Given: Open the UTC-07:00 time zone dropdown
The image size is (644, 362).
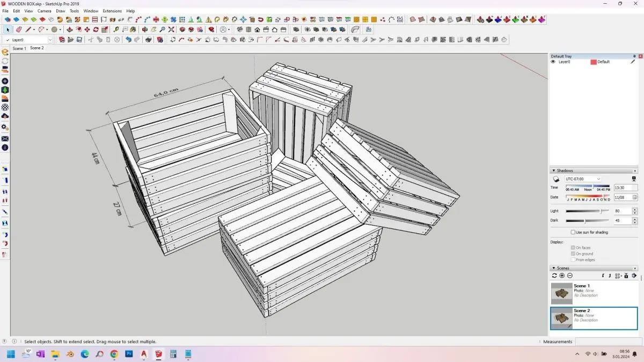Looking at the screenshot, I should tap(583, 179).
